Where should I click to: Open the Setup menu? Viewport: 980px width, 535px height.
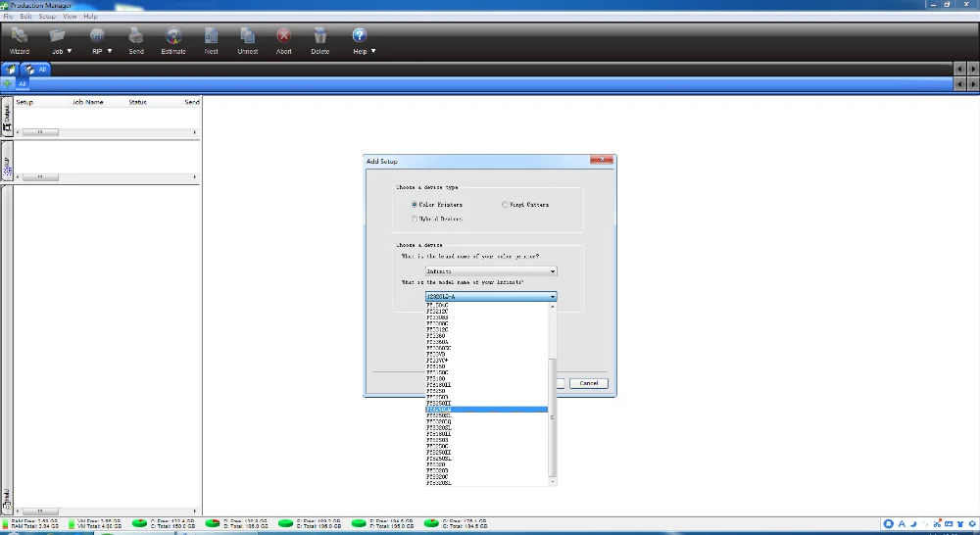(47, 17)
